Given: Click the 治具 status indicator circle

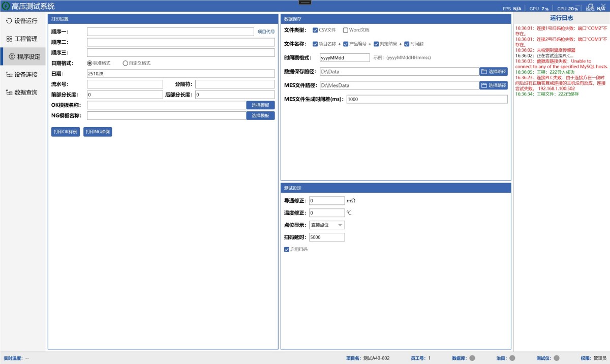Looking at the screenshot, I should 512,358.
